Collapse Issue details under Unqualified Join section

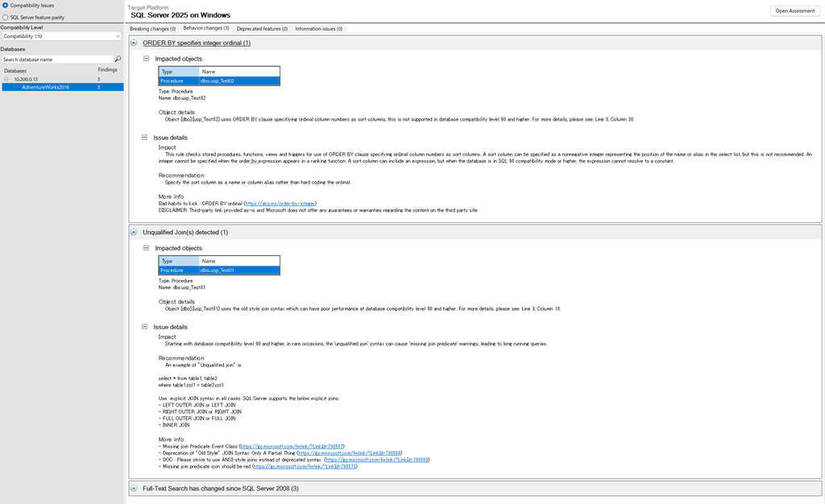[x=145, y=327]
